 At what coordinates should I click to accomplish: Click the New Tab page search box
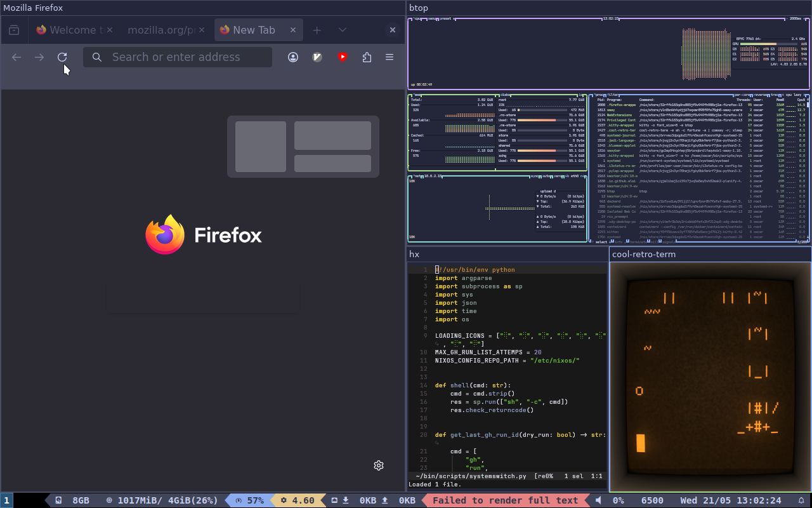tap(203, 298)
